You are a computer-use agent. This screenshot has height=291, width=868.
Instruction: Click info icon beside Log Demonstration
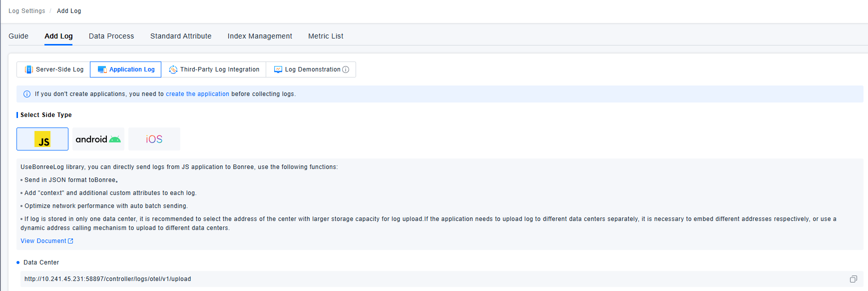click(x=346, y=69)
